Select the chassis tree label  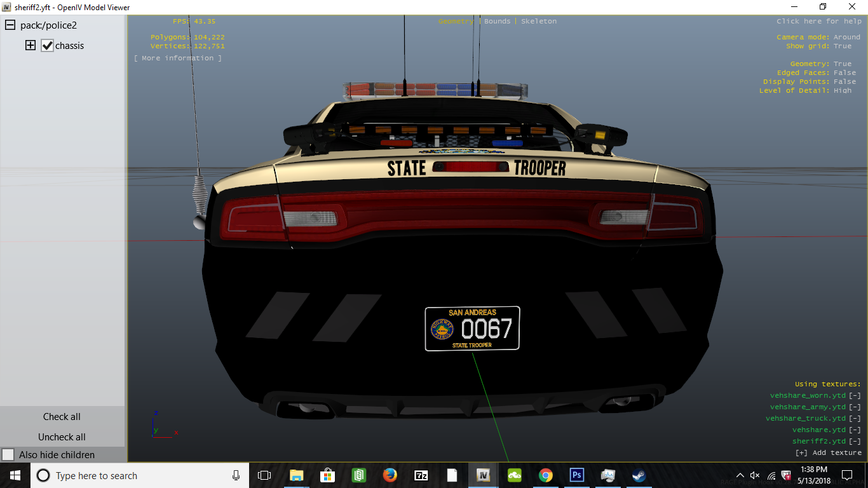coord(69,46)
